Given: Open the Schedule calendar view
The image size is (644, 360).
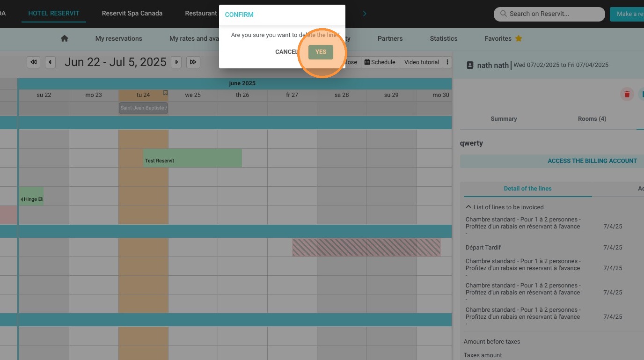Looking at the screenshot, I should [x=380, y=62].
